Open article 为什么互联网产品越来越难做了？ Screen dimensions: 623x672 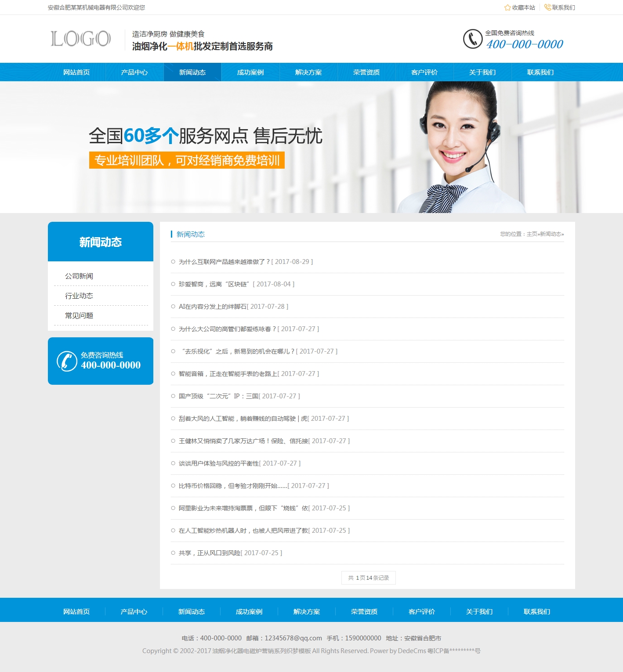tap(224, 262)
